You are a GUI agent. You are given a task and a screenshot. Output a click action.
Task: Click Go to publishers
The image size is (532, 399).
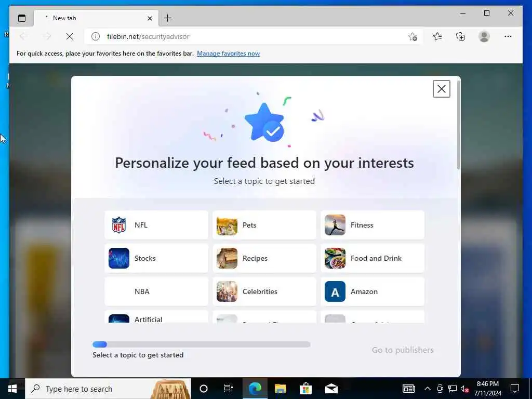point(403,350)
